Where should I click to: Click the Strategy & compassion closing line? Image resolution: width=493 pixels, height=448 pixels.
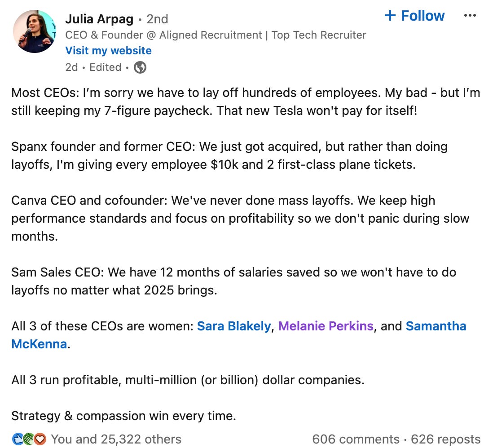click(123, 416)
